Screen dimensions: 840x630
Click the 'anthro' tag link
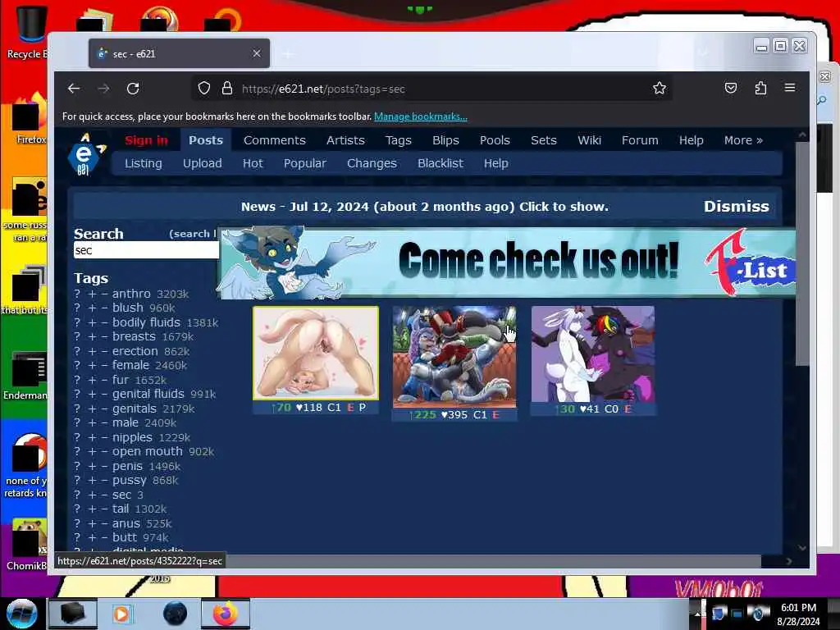(131, 294)
